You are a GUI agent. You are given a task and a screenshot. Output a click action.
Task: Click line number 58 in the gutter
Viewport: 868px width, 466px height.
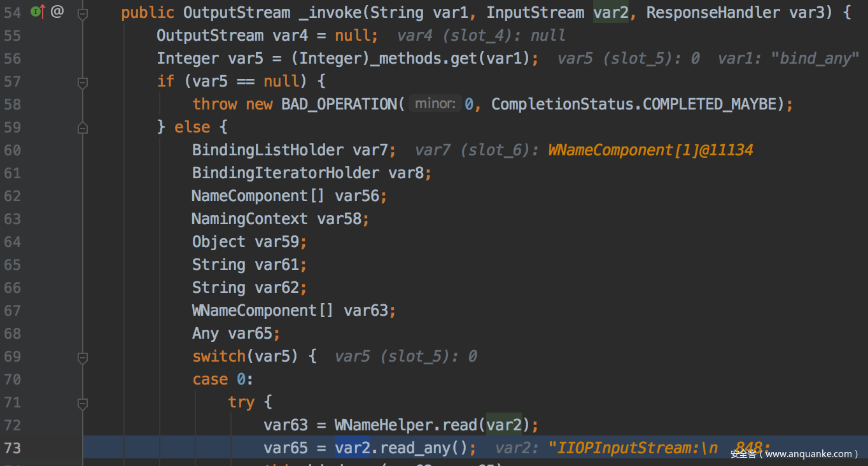coord(13,104)
